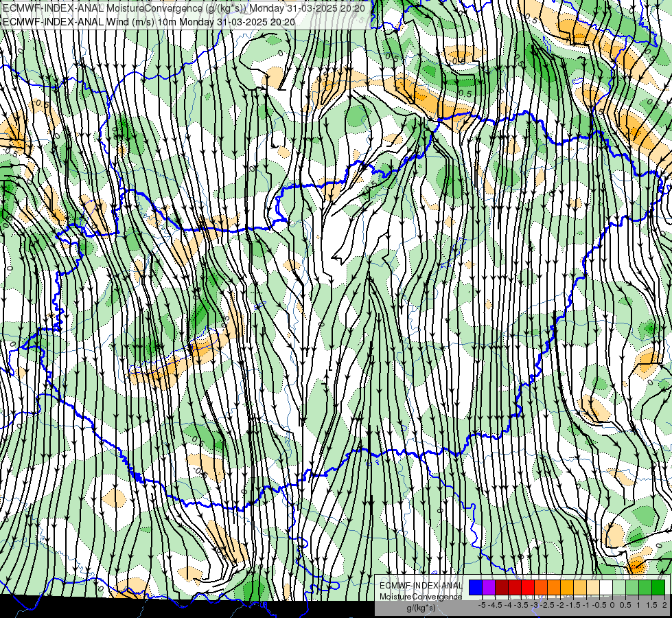672x618 pixels.
Task: Click the '-4.5' legend scale value
Action: (x=496, y=605)
